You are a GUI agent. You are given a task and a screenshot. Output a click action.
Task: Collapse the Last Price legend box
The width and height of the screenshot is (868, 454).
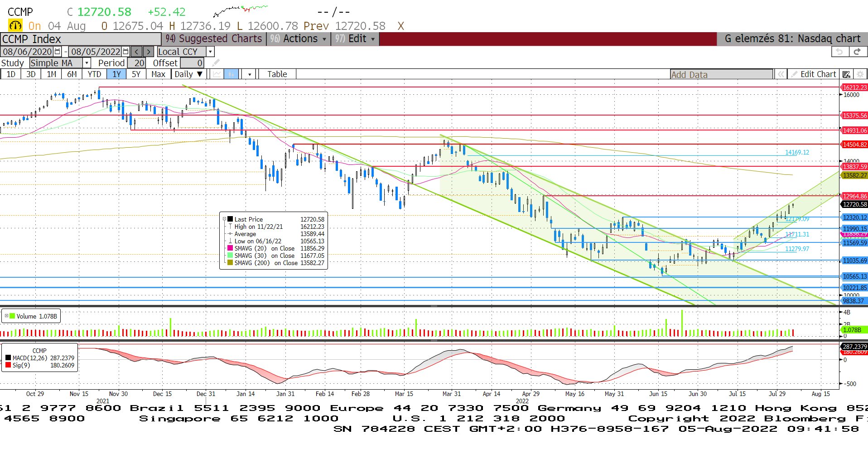[x=224, y=219]
